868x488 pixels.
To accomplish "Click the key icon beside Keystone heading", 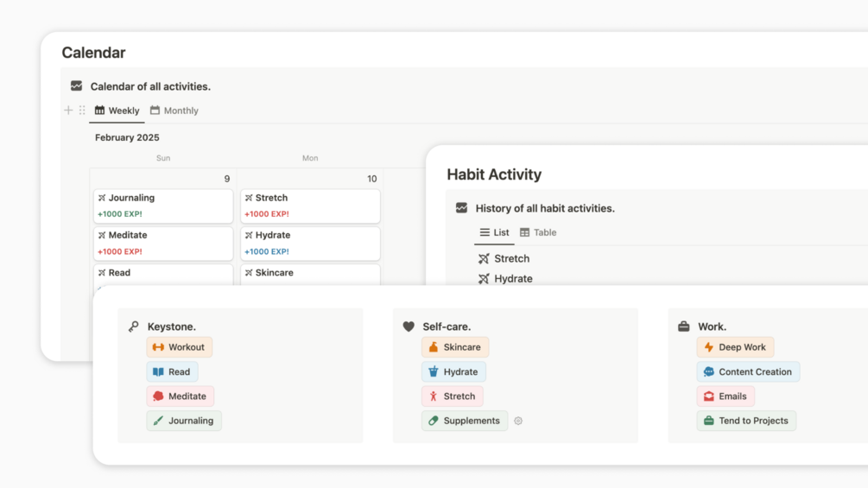I will pos(133,326).
